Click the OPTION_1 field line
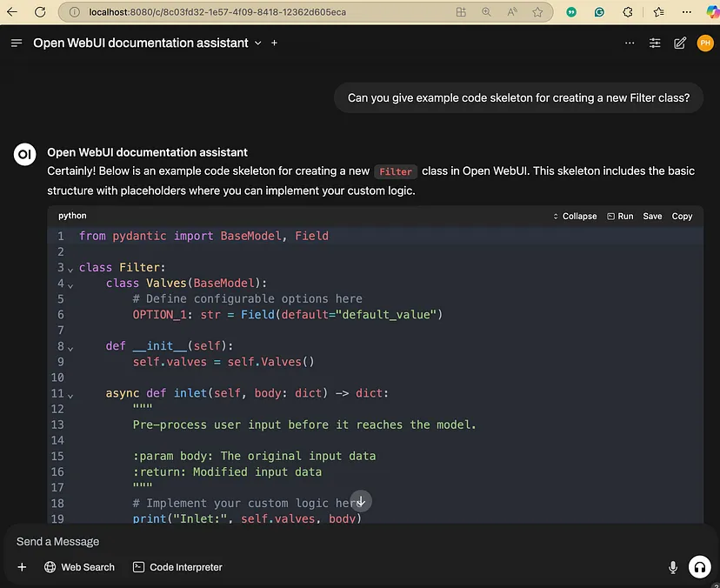This screenshot has height=588, width=720. [x=288, y=315]
